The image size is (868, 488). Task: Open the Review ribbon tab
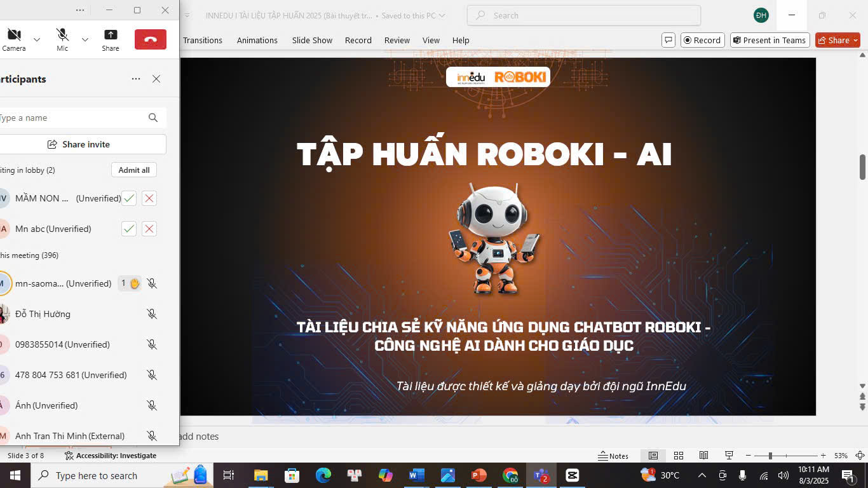(397, 40)
